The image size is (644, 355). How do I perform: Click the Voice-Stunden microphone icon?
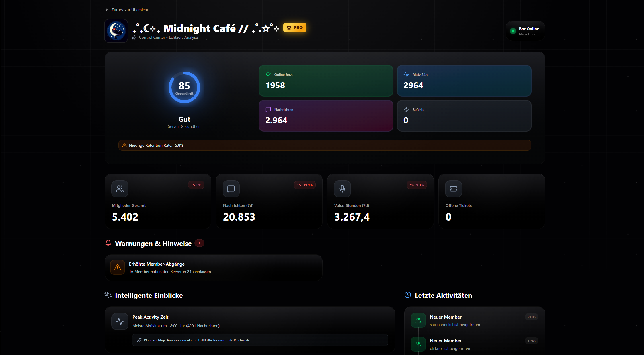click(x=342, y=189)
